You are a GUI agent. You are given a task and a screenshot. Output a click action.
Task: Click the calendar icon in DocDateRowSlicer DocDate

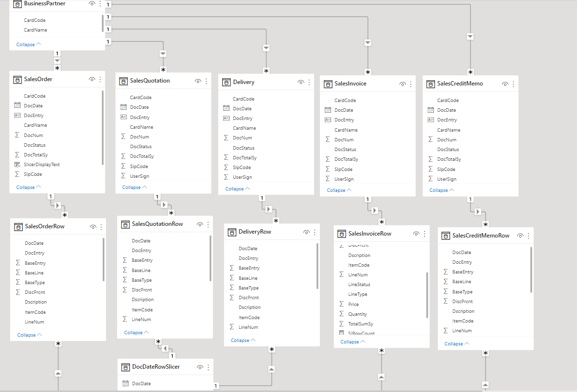pyautogui.click(x=125, y=383)
